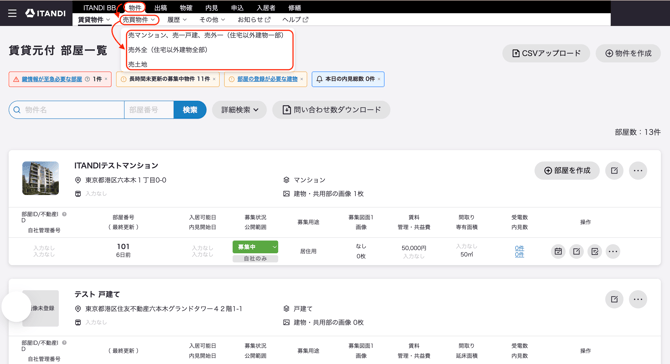
Task: Open the more options menu in room 101 row
Action: point(613,251)
